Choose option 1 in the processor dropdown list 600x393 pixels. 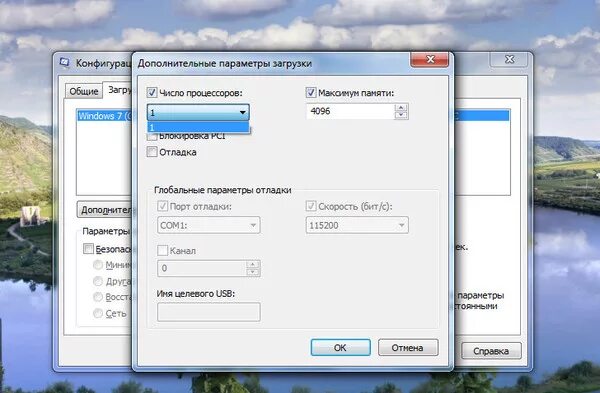198,127
